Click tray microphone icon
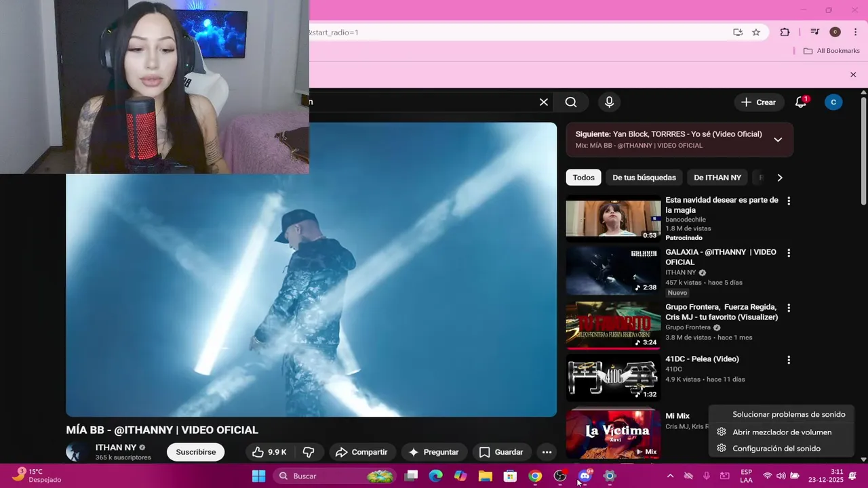Screen dimensions: 868x488 pyautogui.click(x=707, y=476)
